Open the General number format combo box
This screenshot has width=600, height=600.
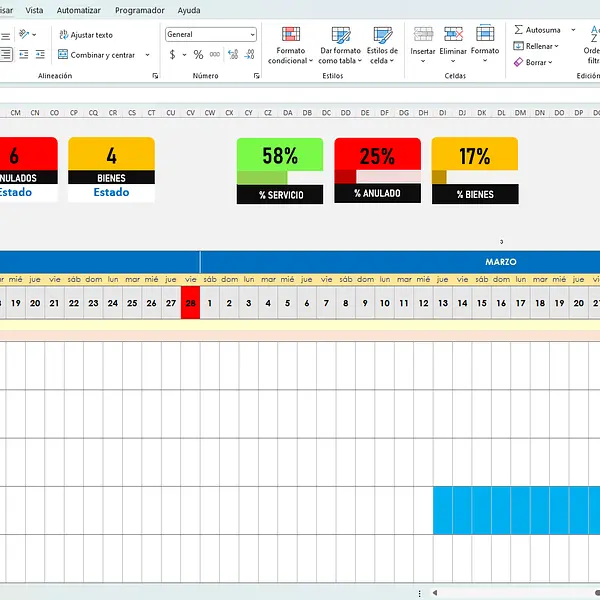pos(211,34)
